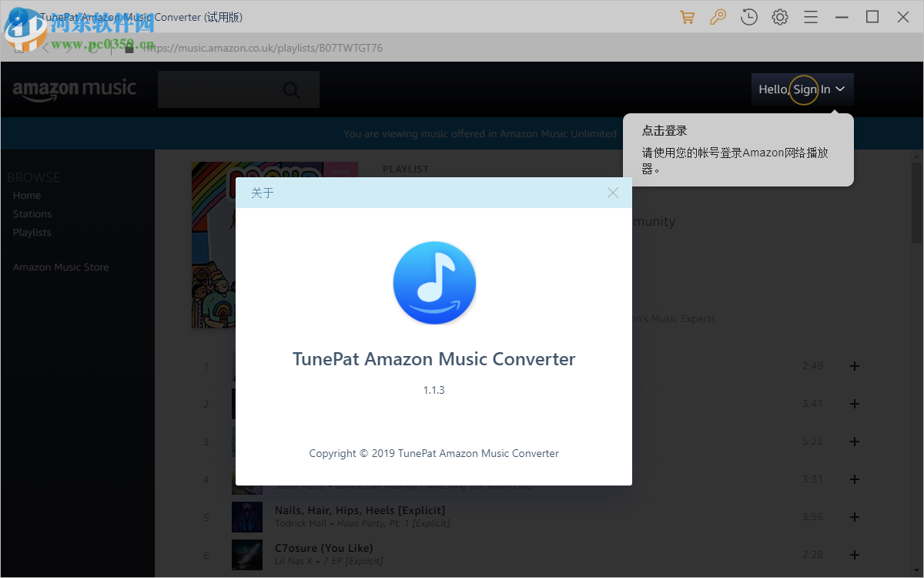
Task: Click the key icon to register the program
Action: (718, 16)
